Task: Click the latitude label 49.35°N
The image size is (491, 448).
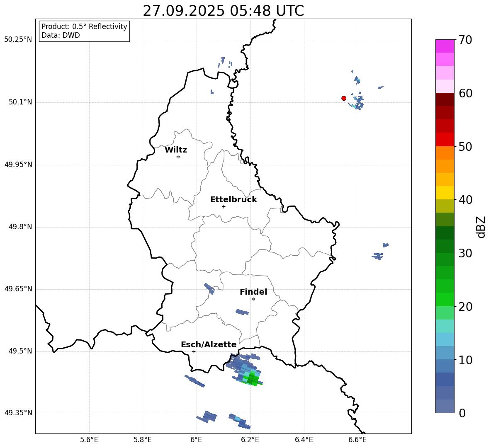Action: point(18,413)
